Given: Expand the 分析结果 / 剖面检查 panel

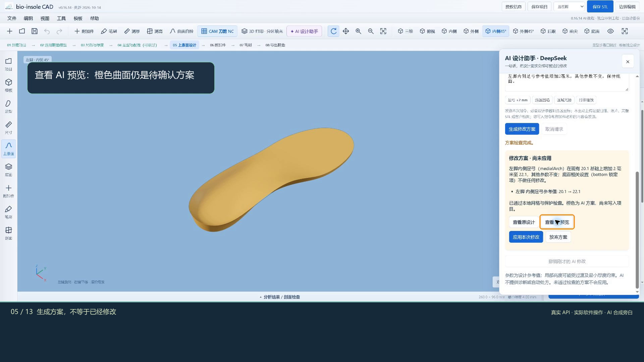Looking at the screenshot, I should pos(280,297).
